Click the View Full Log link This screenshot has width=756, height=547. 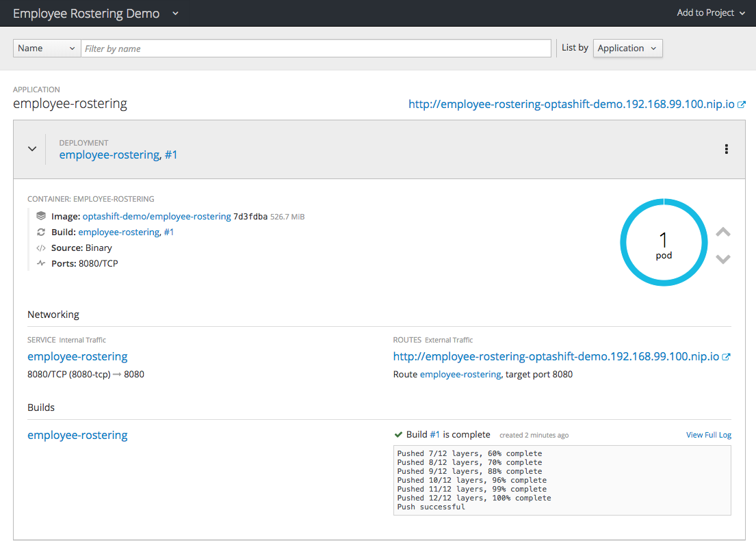tap(708, 435)
